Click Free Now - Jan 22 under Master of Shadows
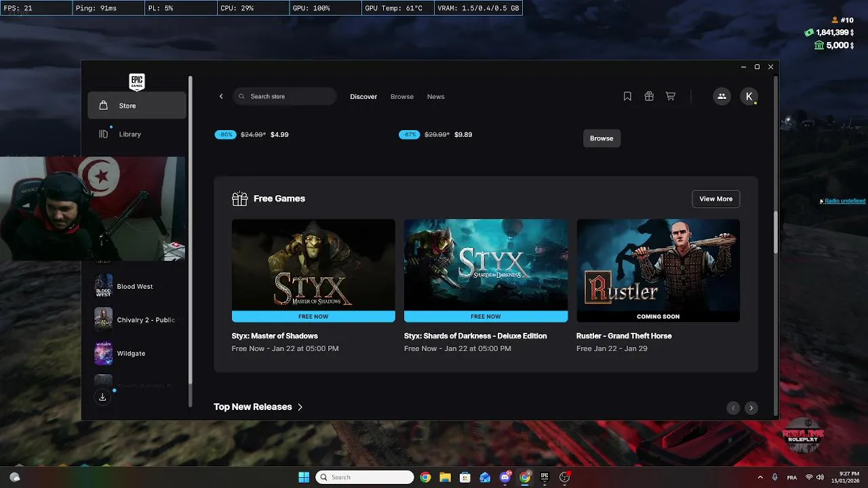Image resolution: width=868 pixels, height=488 pixels. (x=285, y=349)
